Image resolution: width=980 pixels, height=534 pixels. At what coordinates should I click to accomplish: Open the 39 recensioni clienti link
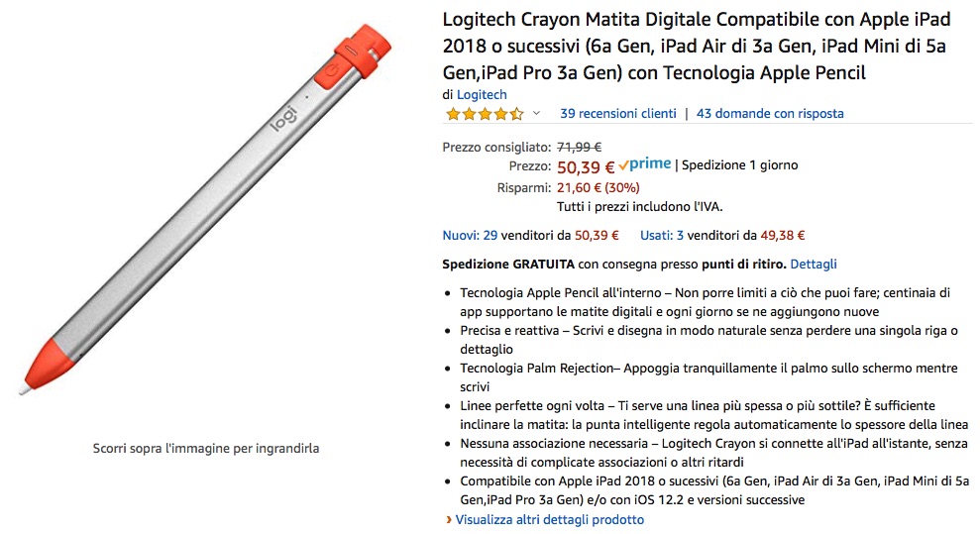pos(617,114)
